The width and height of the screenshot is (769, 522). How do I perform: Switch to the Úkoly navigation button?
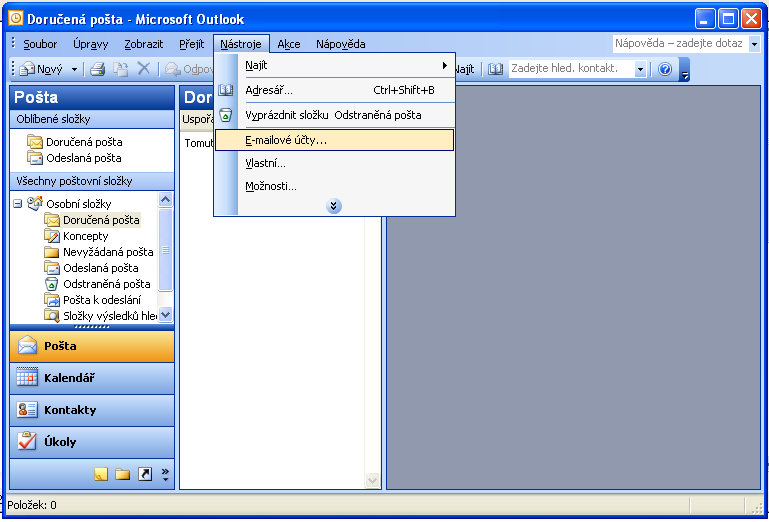(x=92, y=442)
